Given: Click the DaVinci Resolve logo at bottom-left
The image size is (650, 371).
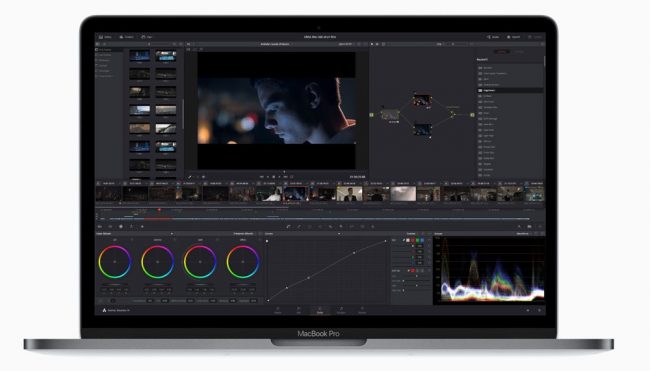Looking at the screenshot, I should [x=104, y=310].
